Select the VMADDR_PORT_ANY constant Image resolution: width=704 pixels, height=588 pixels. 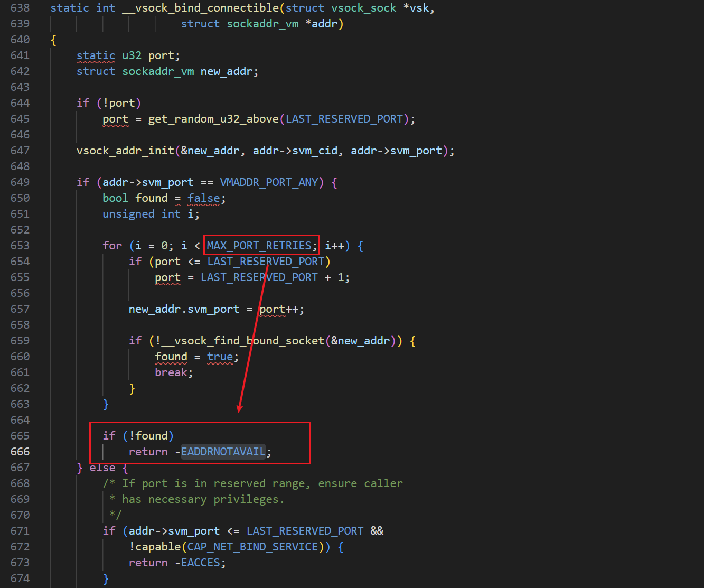269,182
